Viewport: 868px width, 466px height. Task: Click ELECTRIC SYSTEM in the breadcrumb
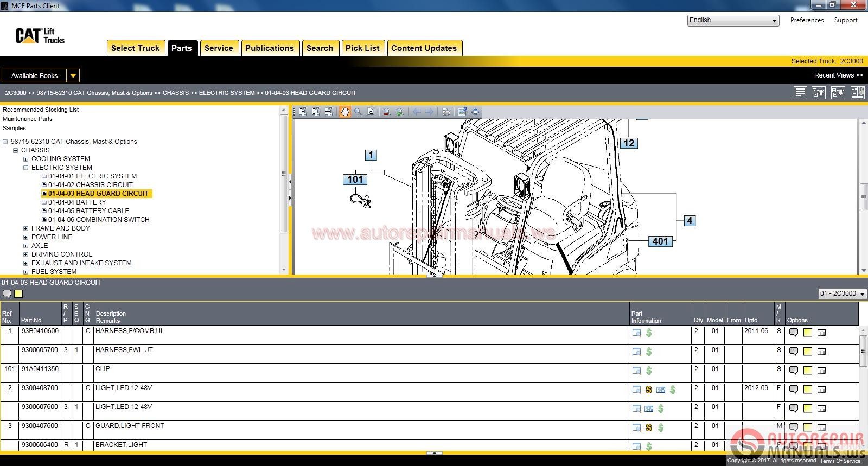coord(227,93)
